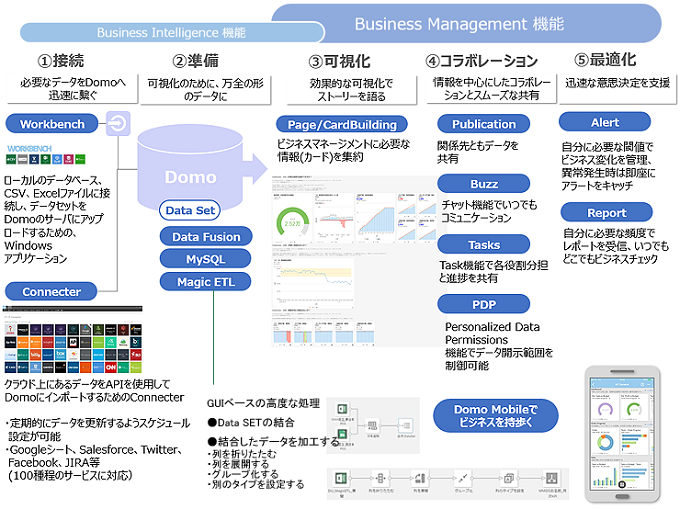The height and width of the screenshot is (509, 680).
Task: Click the text Personalized Data Permissions
Action: point(492,333)
